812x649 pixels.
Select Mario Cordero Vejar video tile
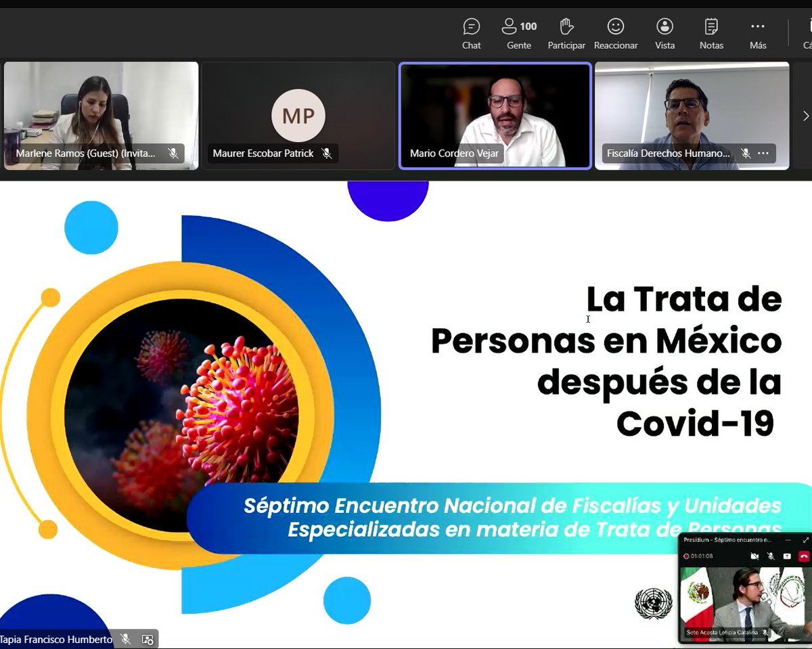click(495, 115)
